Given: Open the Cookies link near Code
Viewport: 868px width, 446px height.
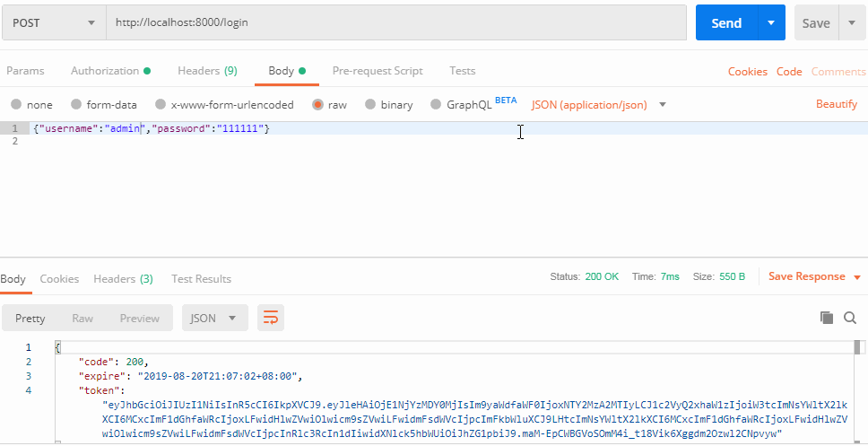Looking at the screenshot, I should point(747,72).
